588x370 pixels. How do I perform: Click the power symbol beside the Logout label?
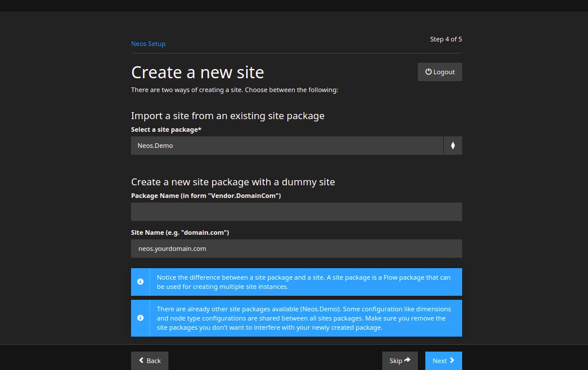pos(428,71)
